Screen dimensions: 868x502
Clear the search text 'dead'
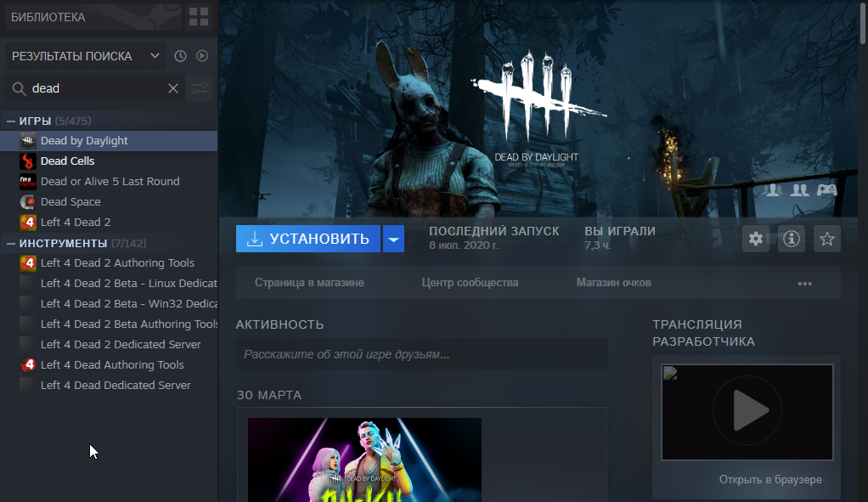coord(173,88)
